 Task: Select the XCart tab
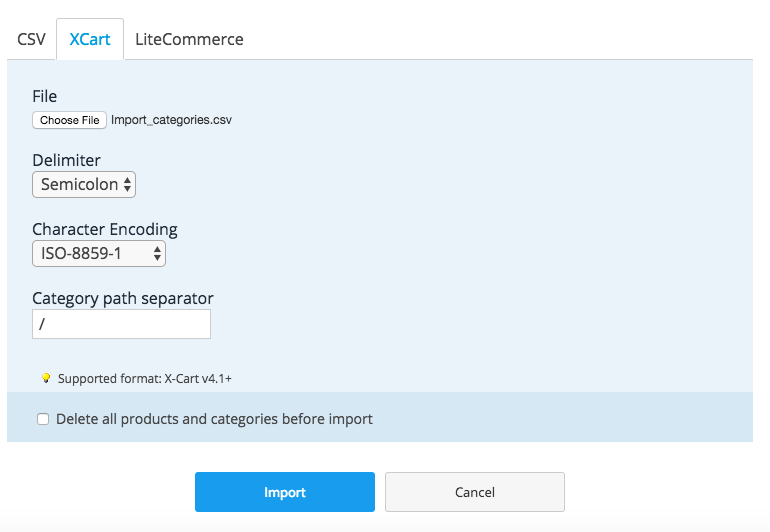click(x=90, y=40)
